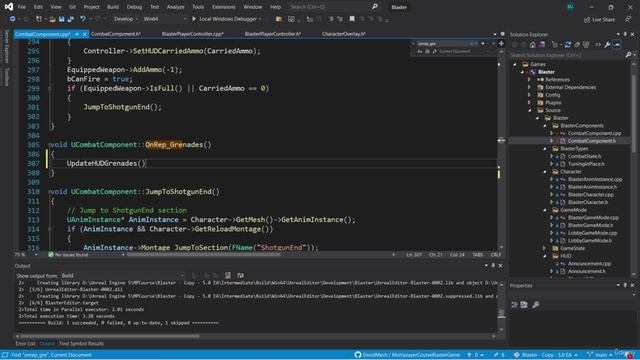Open the Build menu

click(113, 7)
